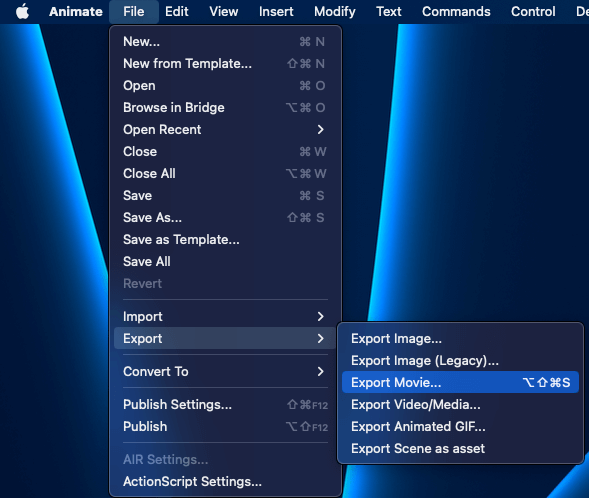The width and height of the screenshot is (589, 498).
Task: Select New from Template item
Action: point(225,63)
